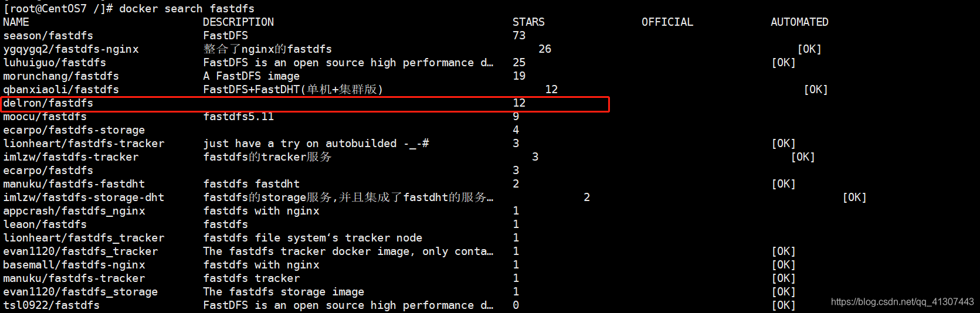This screenshot has height=313, width=980.
Task: Click lionheart/fastdfs-tracker repository name
Action: point(84,144)
